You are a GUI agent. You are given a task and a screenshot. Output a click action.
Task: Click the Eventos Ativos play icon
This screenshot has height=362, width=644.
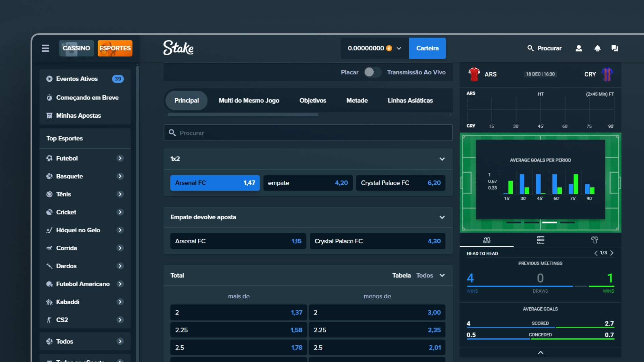(49, 79)
